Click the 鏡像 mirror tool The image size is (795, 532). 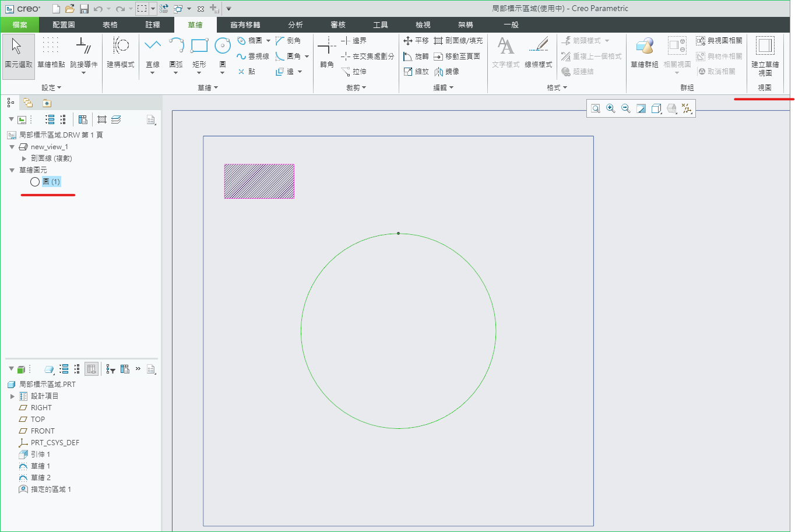pyautogui.click(x=446, y=72)
